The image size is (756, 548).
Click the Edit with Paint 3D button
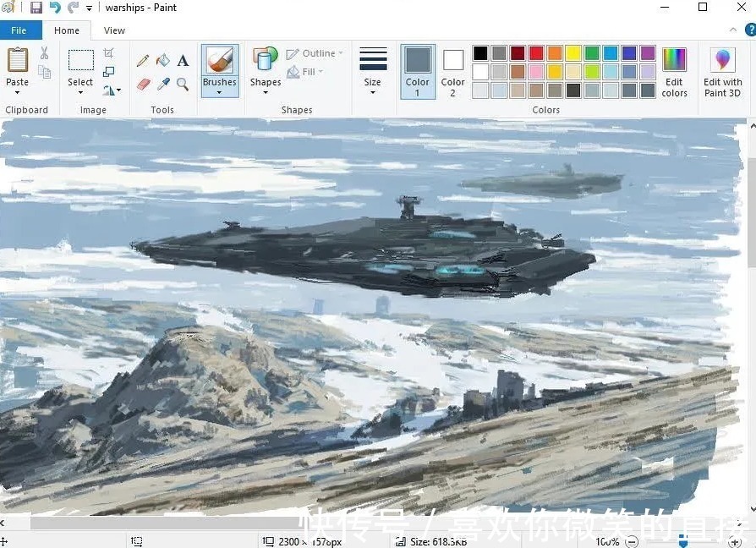pyautogui.click(x=721, y=71)
